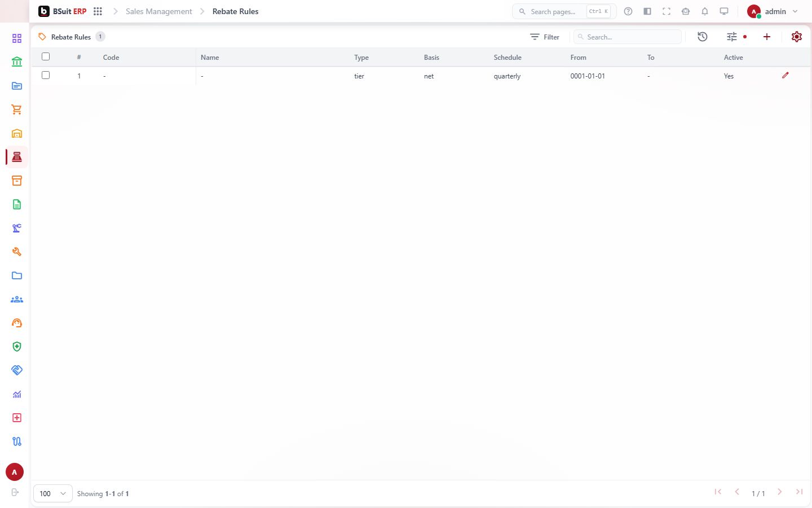This screenshot has width=812, height=508.
Task: Enter fullscreen mode via header icon
Action: click(x=667, y=11)
